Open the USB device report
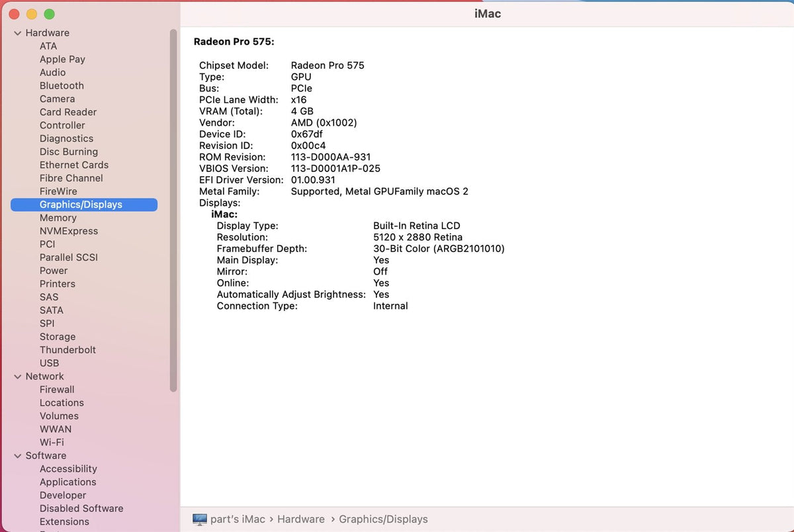 point(49,363)
